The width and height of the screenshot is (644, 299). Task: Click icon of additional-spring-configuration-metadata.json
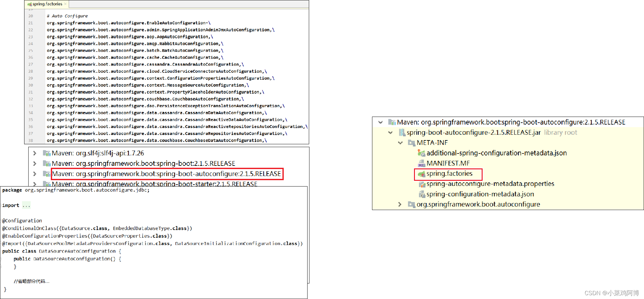421,153
